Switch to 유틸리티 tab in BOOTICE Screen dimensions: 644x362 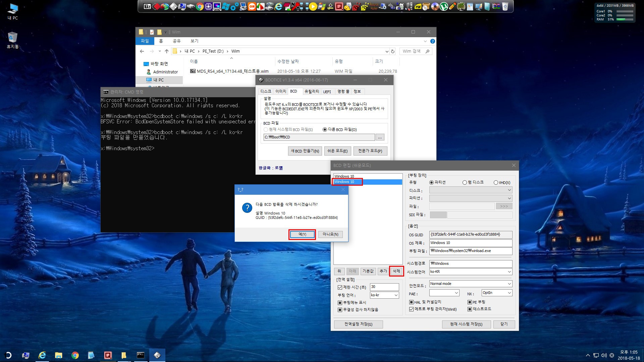point(312,92)
